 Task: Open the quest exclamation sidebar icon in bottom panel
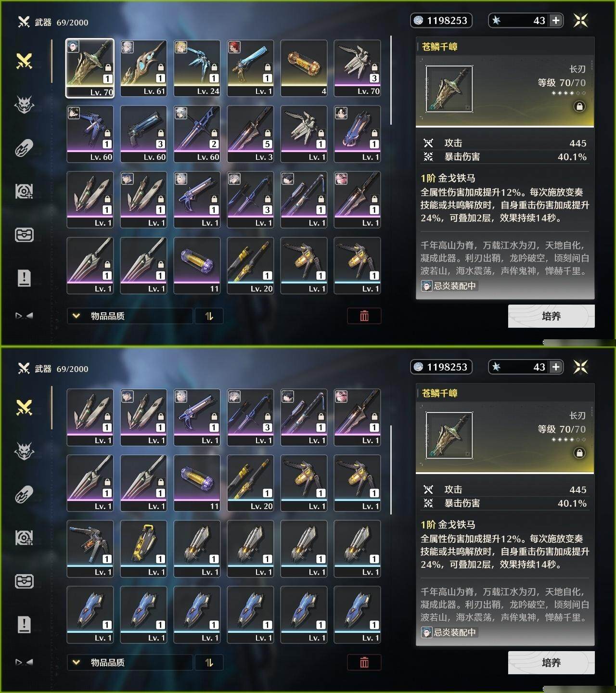[24, 624]
